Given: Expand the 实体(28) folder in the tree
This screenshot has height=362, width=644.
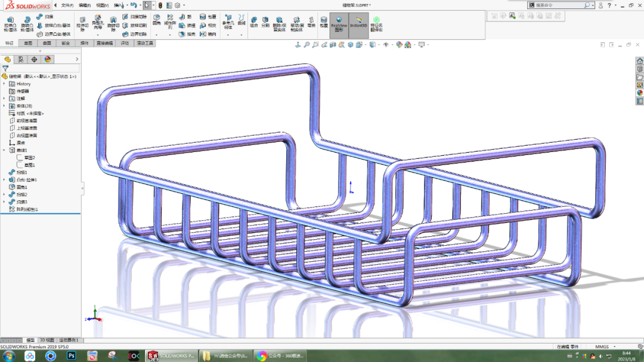Looking at the screenshot, I should (4, 105).
